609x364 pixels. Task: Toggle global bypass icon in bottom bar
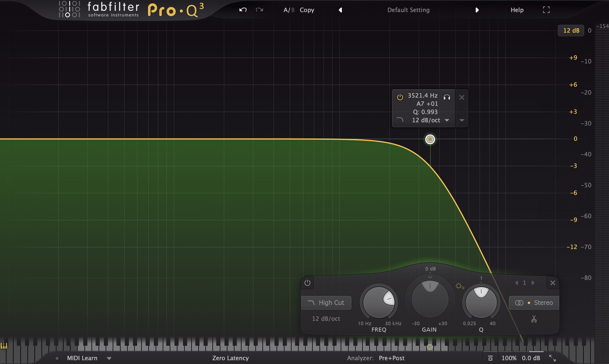click(490, 358)
